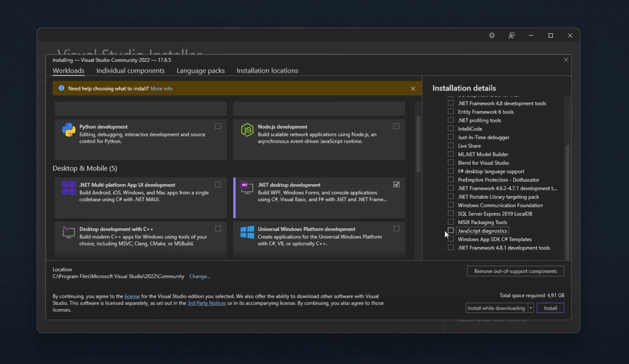
Task: Enable the Python development workload checkbox
Action: (218, 127)
